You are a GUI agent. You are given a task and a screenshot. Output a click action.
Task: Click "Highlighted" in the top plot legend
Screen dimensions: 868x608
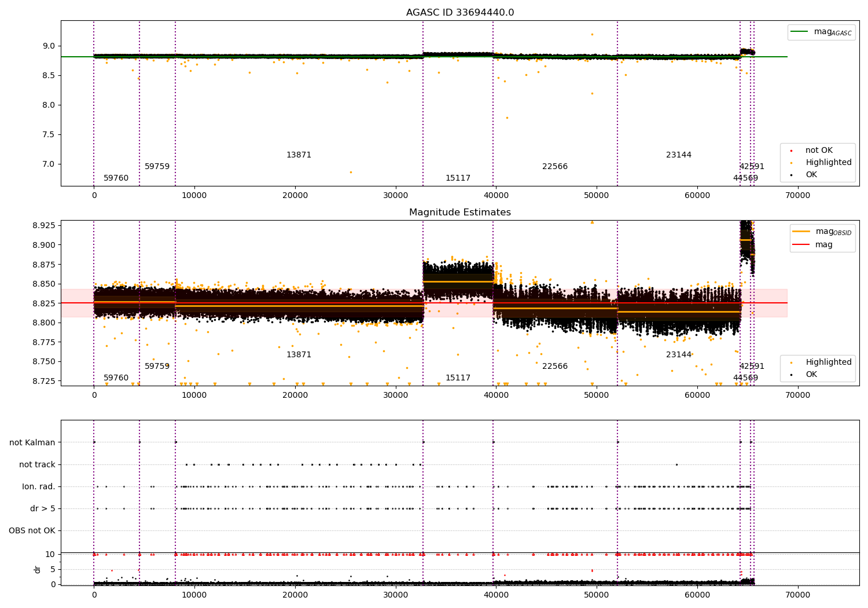(829, 163)
